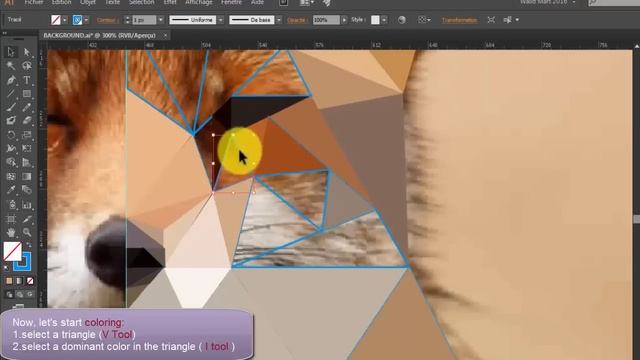Select the Type tool
This screenshot has height=360, width=640.
27,80
